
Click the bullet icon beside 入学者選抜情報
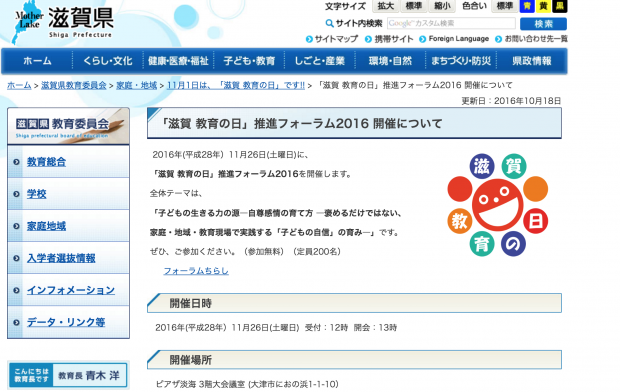[16, 258]
